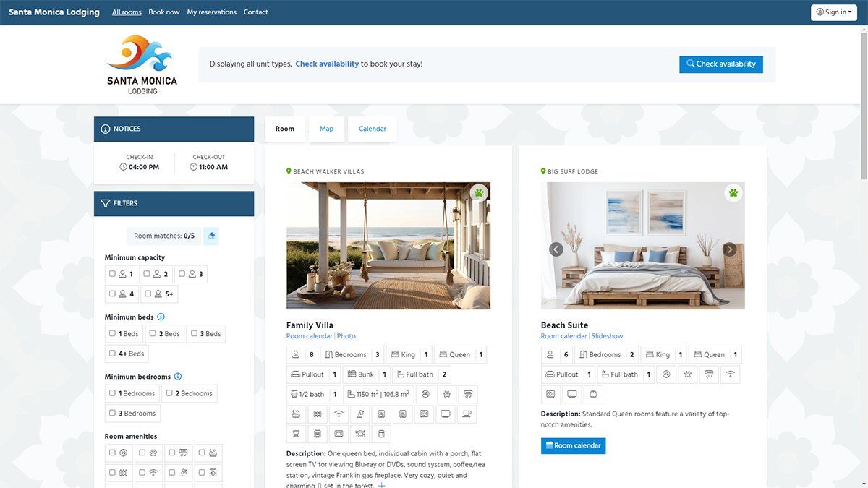
Task: Open Beach Suite's Room calendar text link
Action: coord(564,336)
